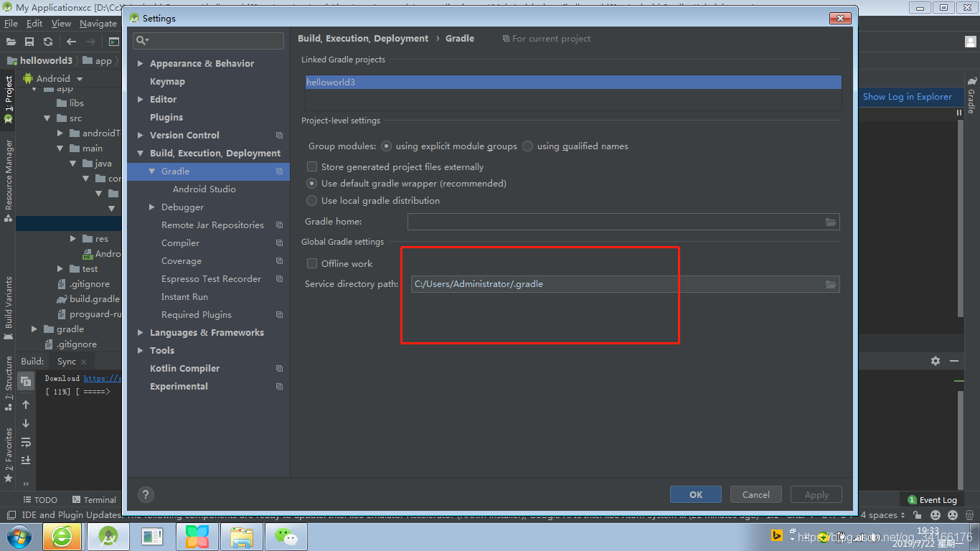This screenshot has width=980, height=551.
Task: Click the read-only lock icon in status bar
Action: click(x=918, y=515)
